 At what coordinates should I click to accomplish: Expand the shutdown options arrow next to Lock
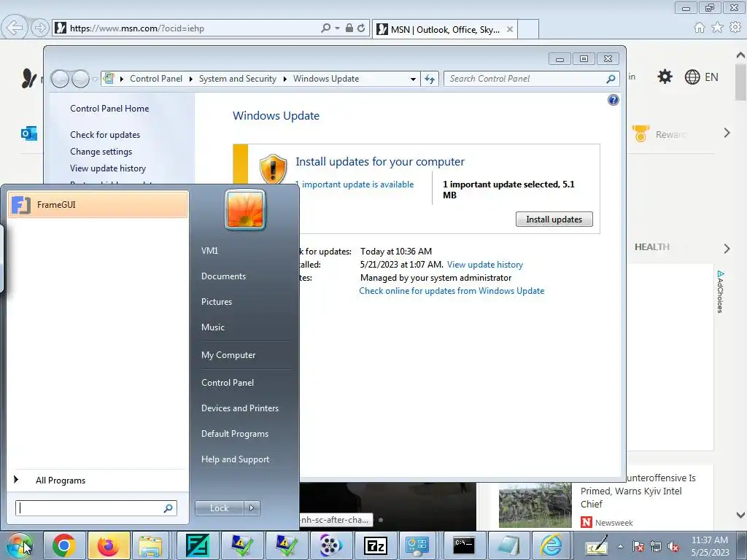pyautogui.click(x=252, y=508)
